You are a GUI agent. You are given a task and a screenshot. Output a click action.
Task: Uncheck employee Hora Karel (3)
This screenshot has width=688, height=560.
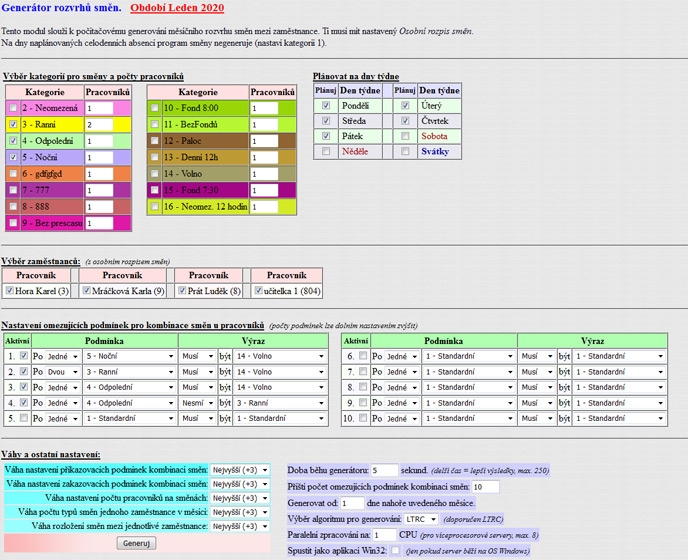coord(10,290)
